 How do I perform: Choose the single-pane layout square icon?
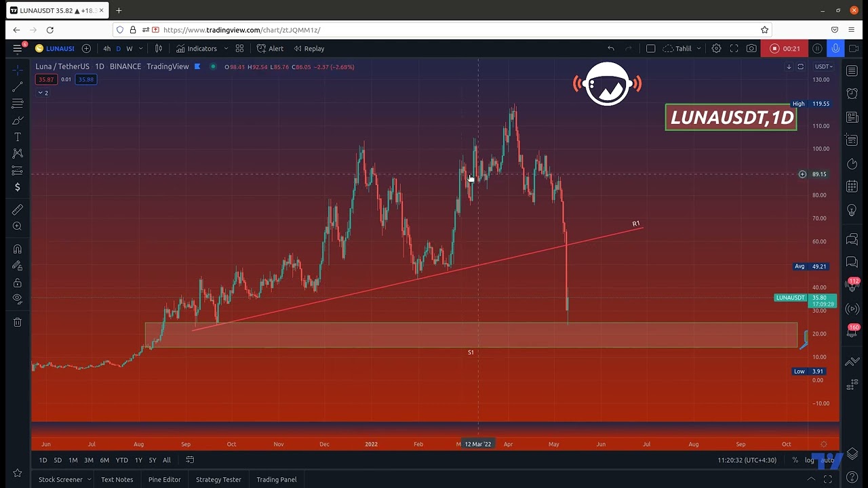click(x=650, y=48)
